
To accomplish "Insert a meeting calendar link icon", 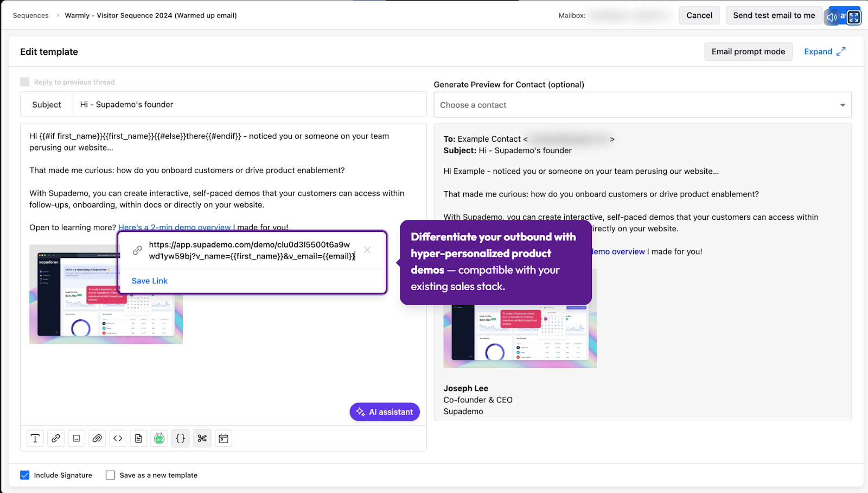I will pyautogui.click(x=224, y=438).
